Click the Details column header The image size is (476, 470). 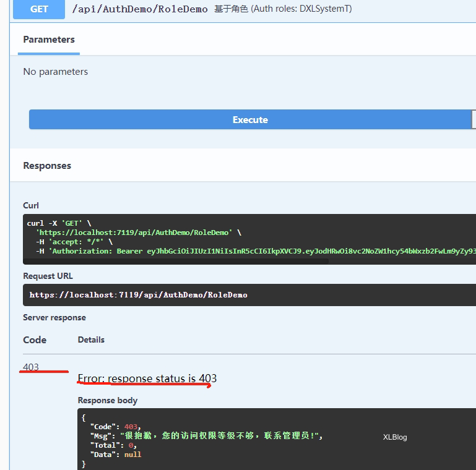tap(91, 340)
